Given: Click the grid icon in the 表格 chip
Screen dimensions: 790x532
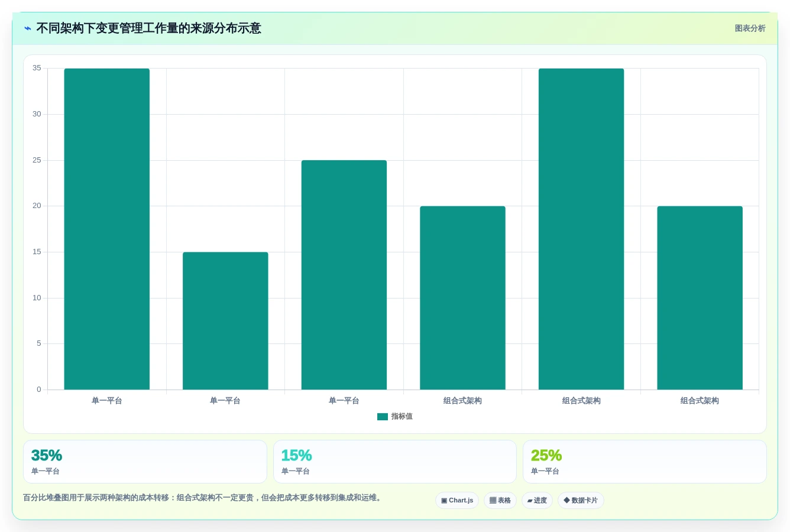Looking at the screenshot, I should [x=493, y=501].
